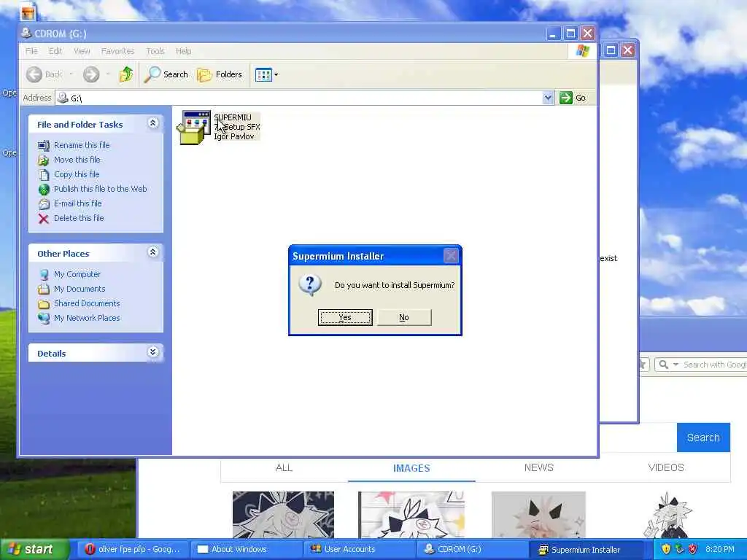Click Publish this file to the Web
Screen dimensions: 747x560
(100, 189)
